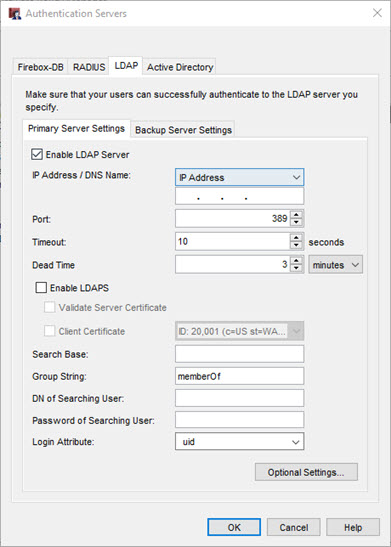The height and width of the screenshot is (547, 391).
Task: Click the Search Base input field
Action: point(239,354)
